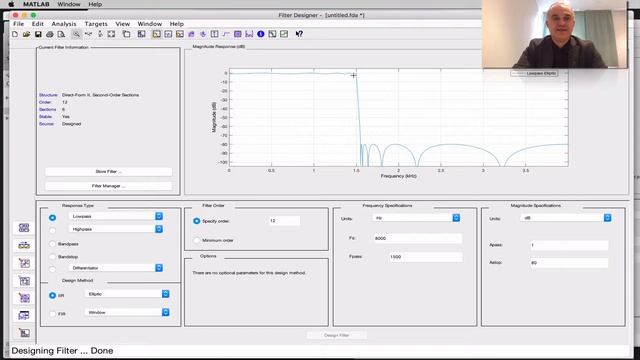Restore the plot to Full View
Screen dimensions: 640x360
(111, 34)
